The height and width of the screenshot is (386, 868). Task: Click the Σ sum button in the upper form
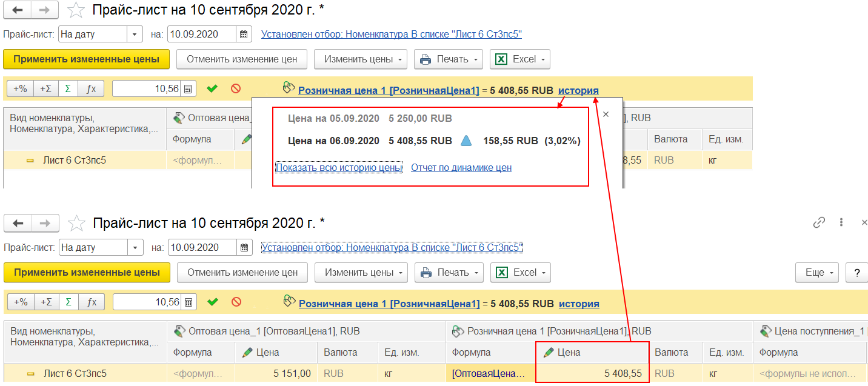tap(67, 88)
